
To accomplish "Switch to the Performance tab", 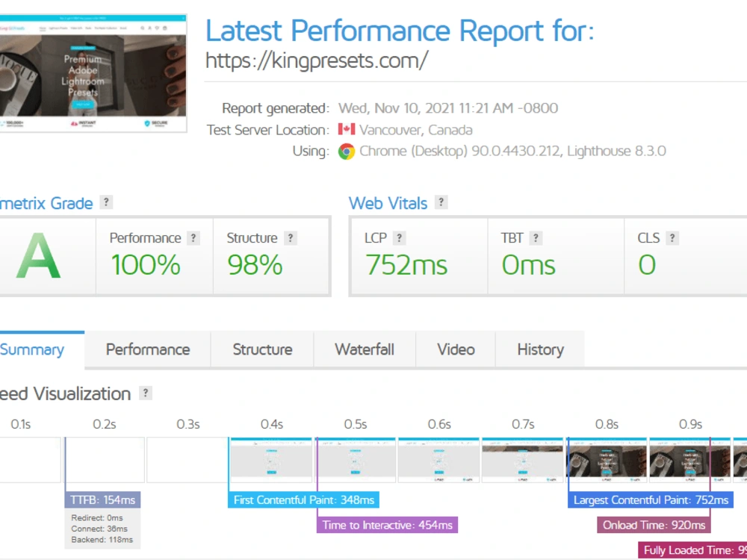I will [148, 349].
